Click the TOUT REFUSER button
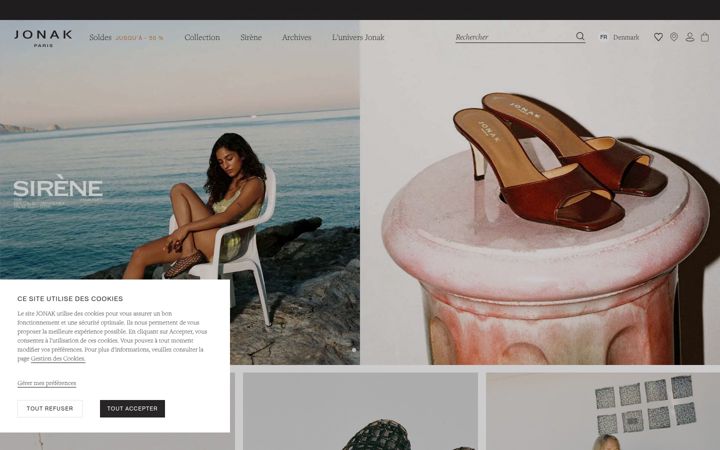 tap(50, 408)
